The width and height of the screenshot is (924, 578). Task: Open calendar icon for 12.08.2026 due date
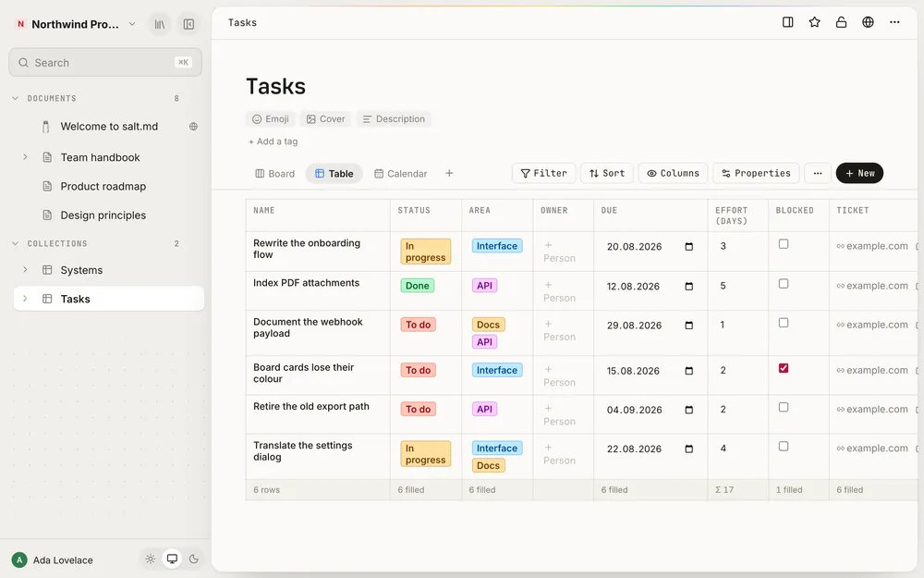click(689, 286)
